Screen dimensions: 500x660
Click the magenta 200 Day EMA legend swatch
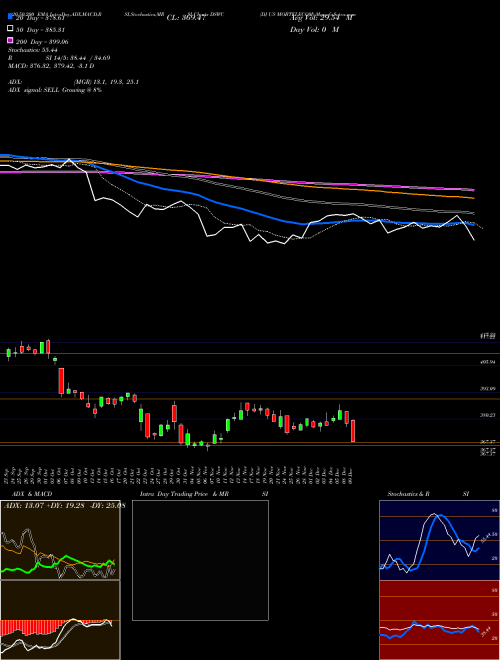[x=10, y=40]
